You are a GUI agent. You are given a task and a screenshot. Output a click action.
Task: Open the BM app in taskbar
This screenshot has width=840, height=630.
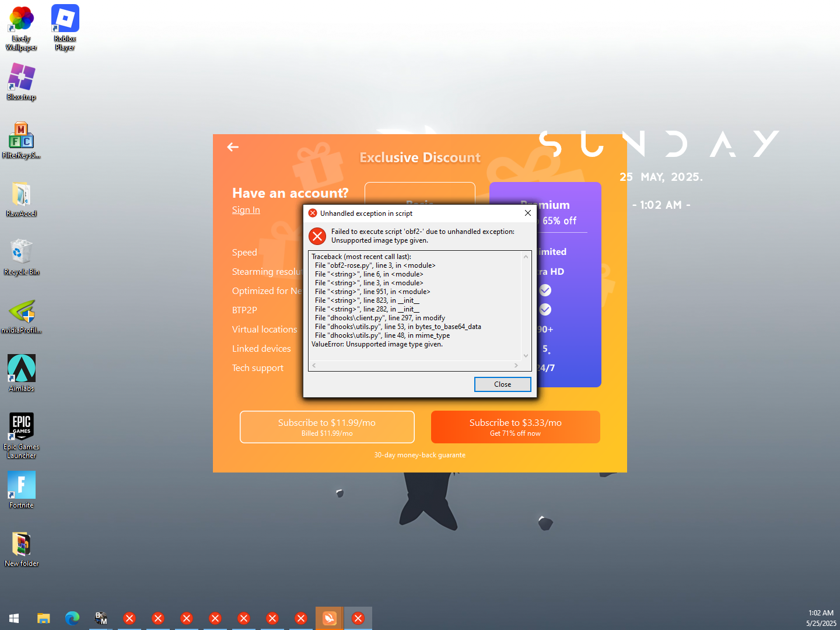pos(101,618)
